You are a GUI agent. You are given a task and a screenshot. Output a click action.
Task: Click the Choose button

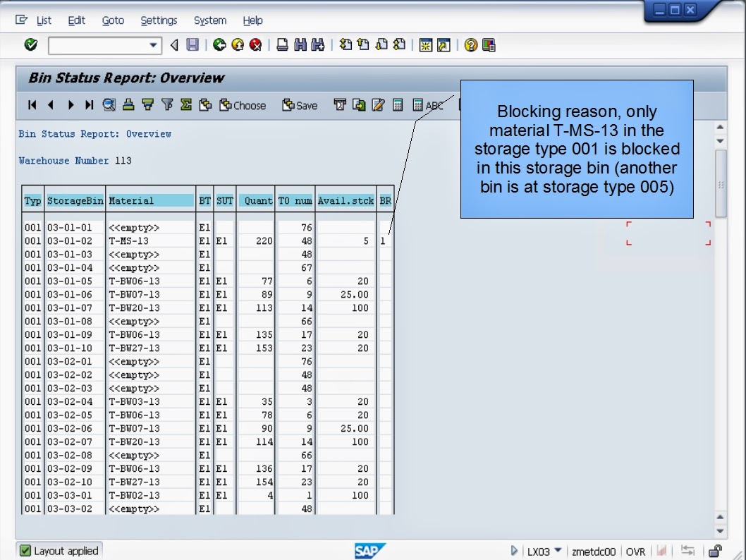(x=243, y=105)
